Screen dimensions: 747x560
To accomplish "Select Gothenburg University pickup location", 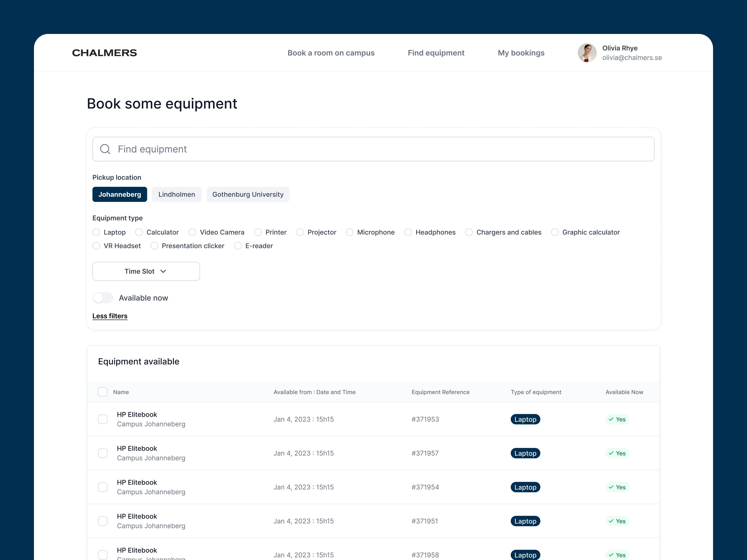I will (x=248, y=194).
